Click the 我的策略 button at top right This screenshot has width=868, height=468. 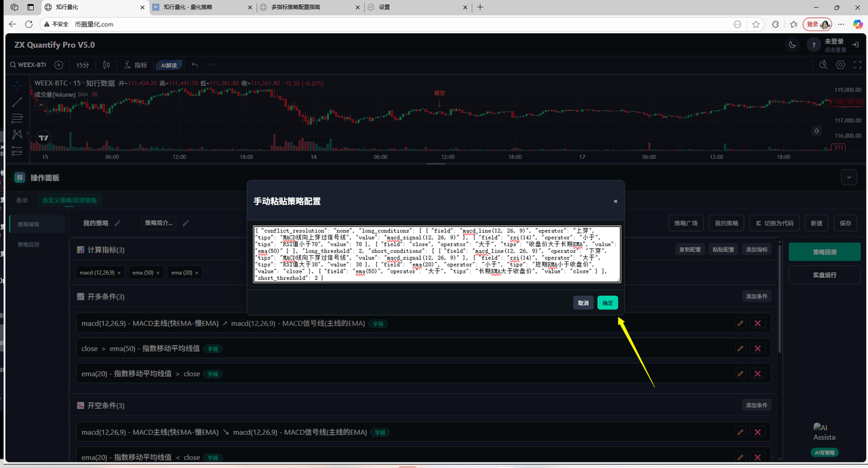click(x=726, y=223)
